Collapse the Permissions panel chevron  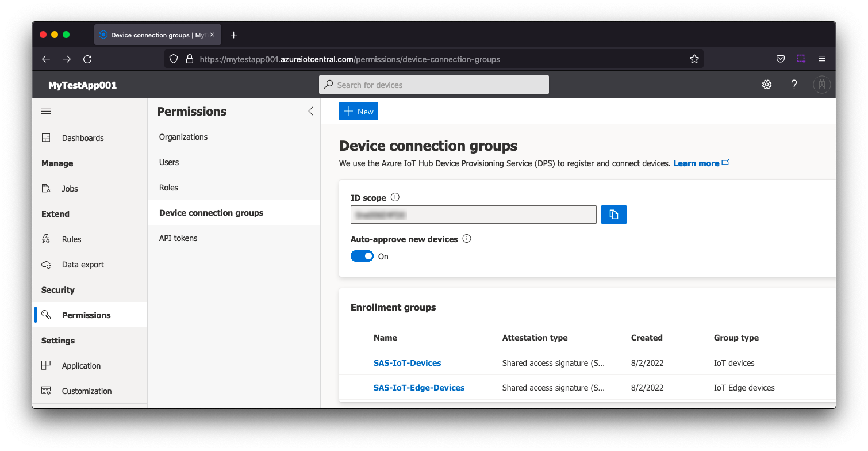pyautogui.click(x=310, y=112)
